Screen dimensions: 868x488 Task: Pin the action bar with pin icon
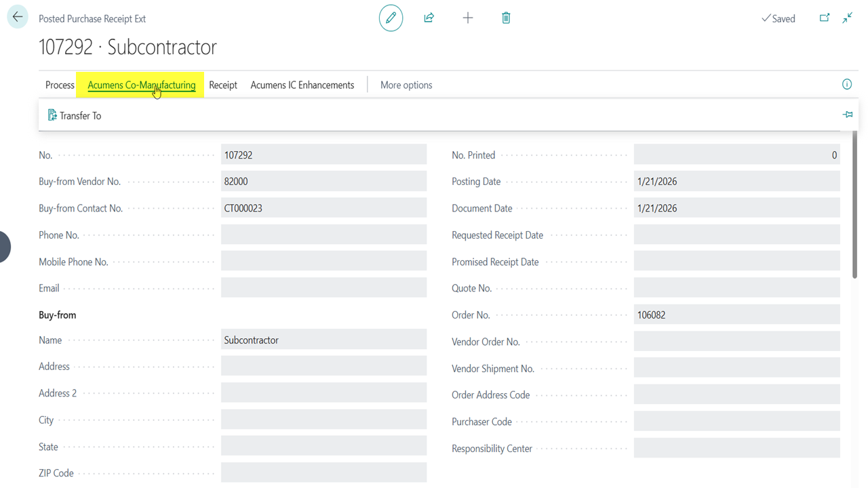pos(848,115)
